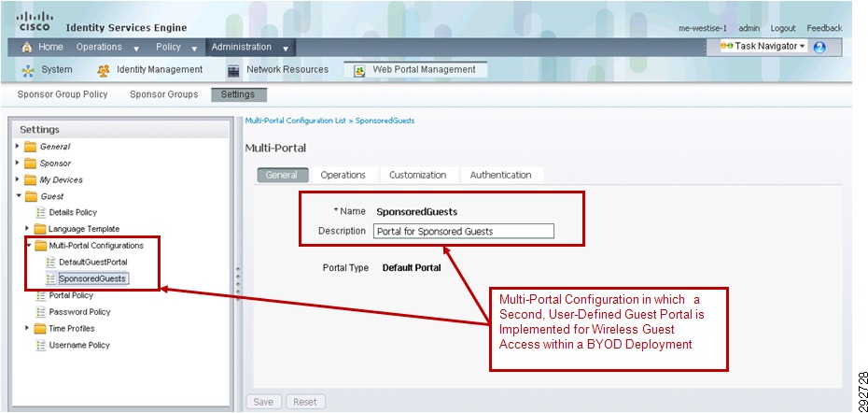Click the Sponsor folder icon
868x413 pixels.
pyautogui.click(x=31, y=164)
